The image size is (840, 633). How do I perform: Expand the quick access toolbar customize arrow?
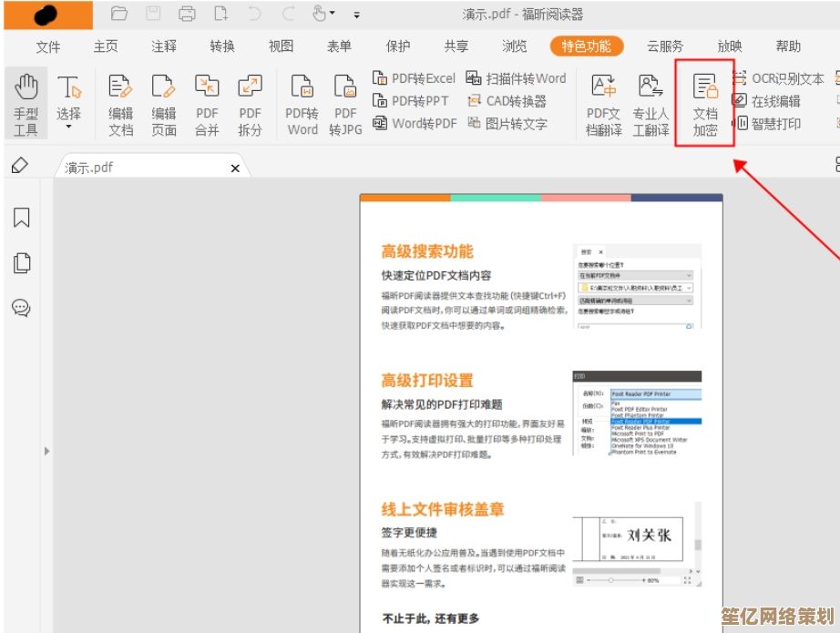pos(357,15)
